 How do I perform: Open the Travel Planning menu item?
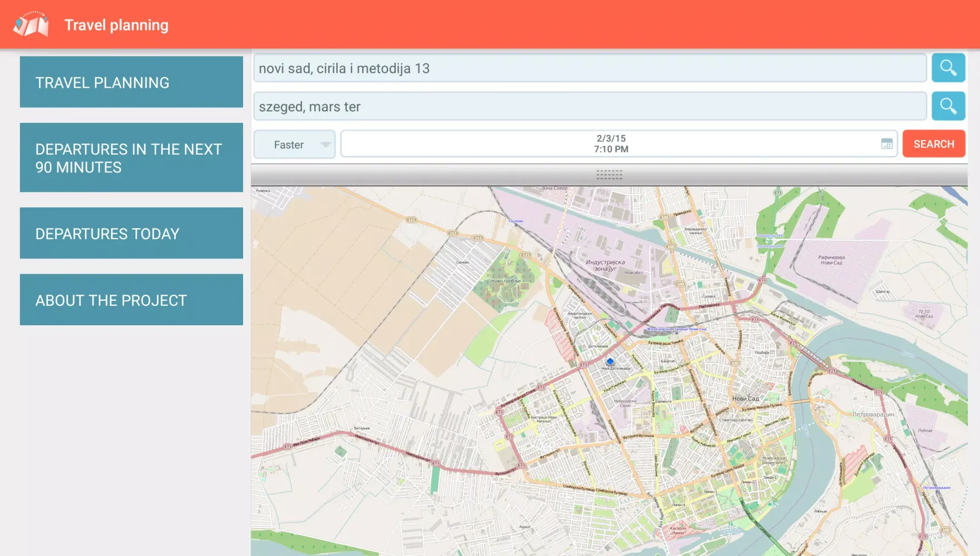coord(131,82)
